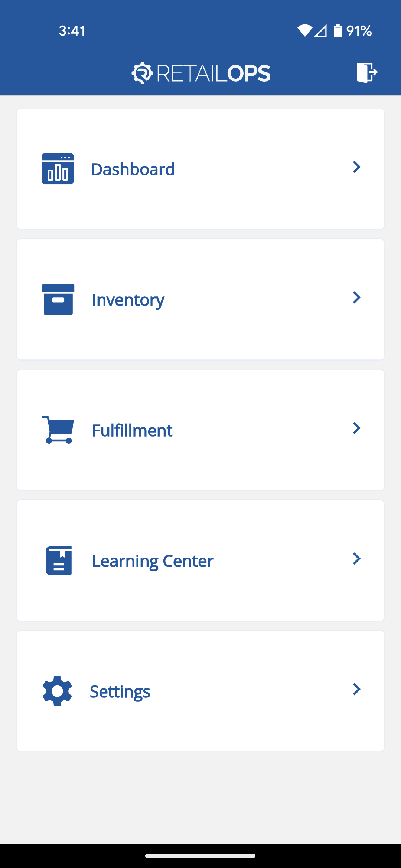Tap the Wi-Fi signal status icon
This screenshot has height=868, width=401.
305,31
